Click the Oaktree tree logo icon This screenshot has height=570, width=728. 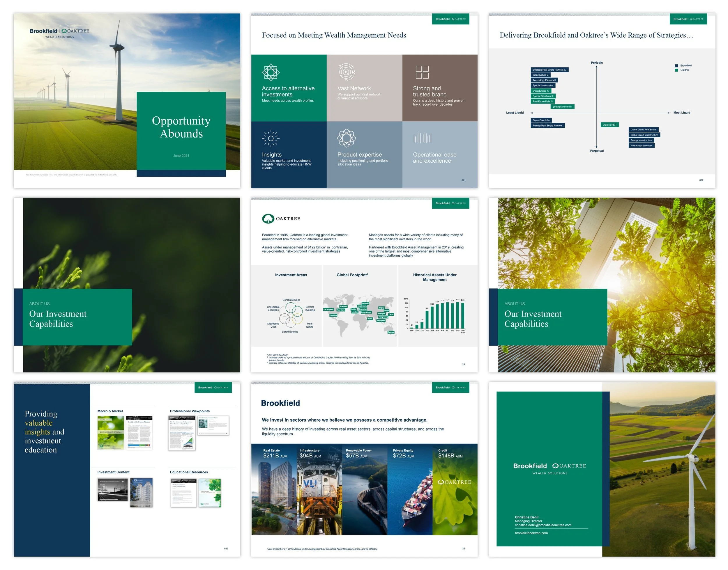(268, 219)
